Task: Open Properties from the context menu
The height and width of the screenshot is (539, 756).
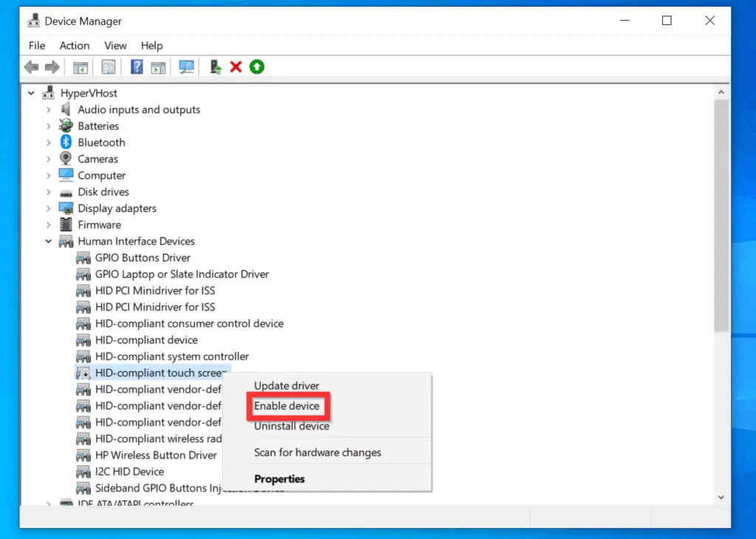Action: click(x=279, y=478)
